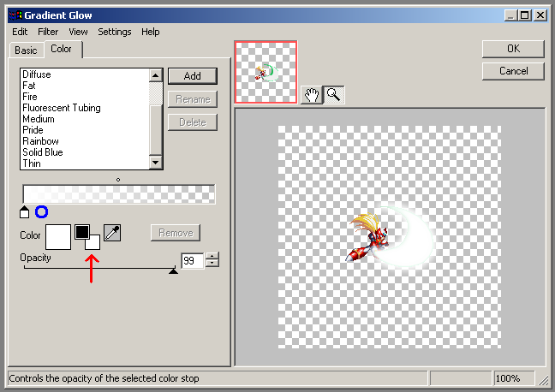This screenshot has width=555, height=392.
Task: Click the black foreground color square
Action: click(x=81, y=232)
